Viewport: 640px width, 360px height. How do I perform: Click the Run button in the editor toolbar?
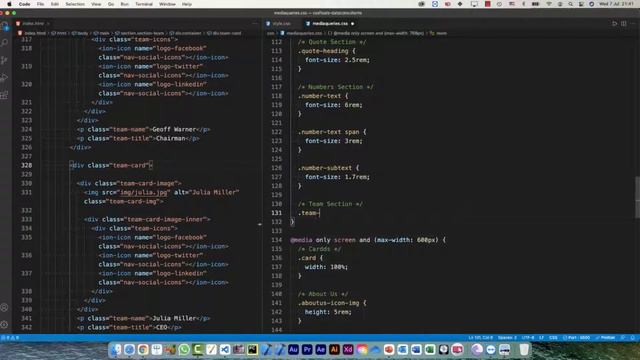coord(614,24)
